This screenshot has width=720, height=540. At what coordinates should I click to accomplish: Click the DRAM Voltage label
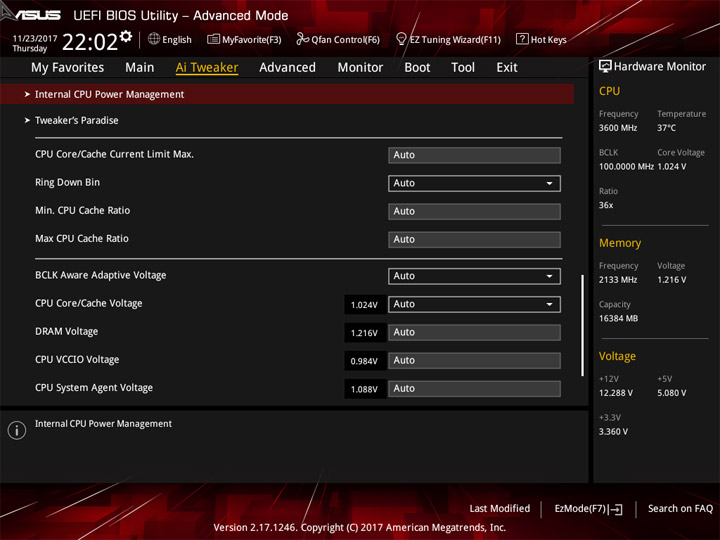[x=67, y=332]
